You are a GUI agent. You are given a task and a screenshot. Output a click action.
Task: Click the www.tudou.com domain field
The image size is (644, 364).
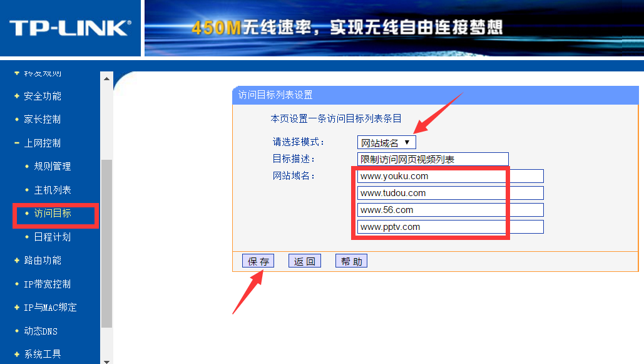451,193
